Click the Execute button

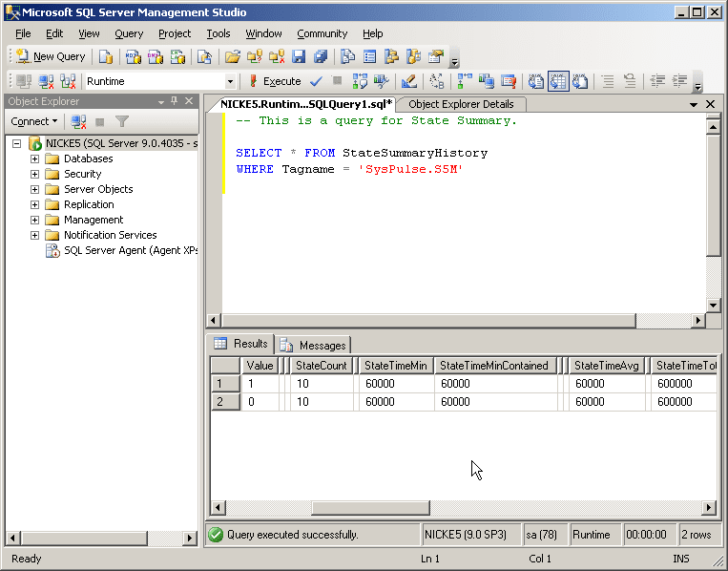[275, 81]
